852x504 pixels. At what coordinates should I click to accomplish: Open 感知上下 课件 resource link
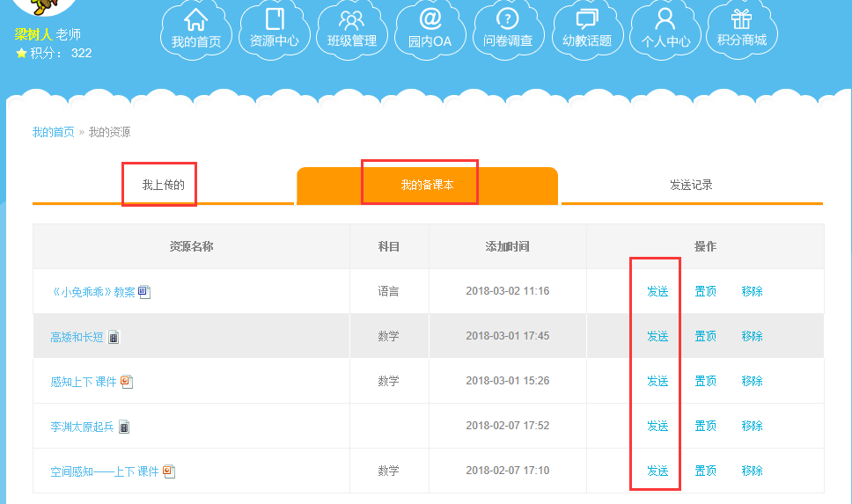click(83, 382)
